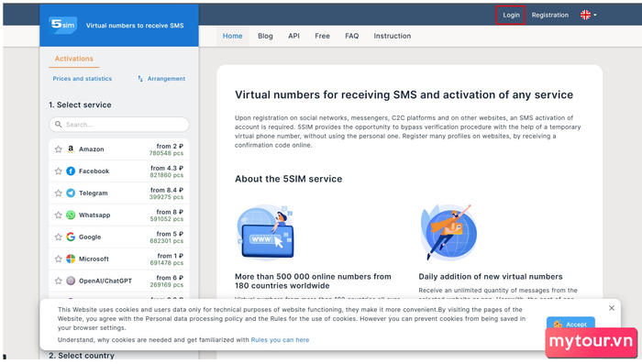This screenshot has height=364, width=642.
Task: Click Google price 'from 5 ₽'
Action: click(x=170, y=234)
